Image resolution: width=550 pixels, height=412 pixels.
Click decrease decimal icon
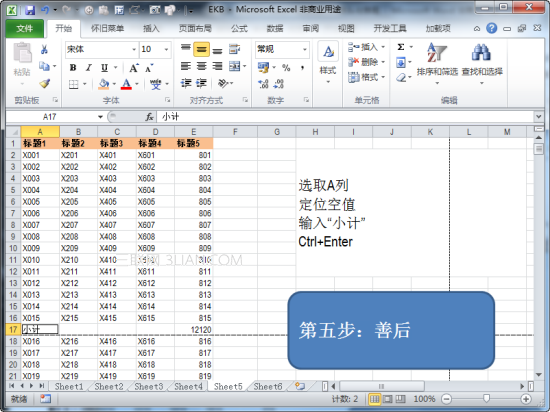(x=279, y=84)
